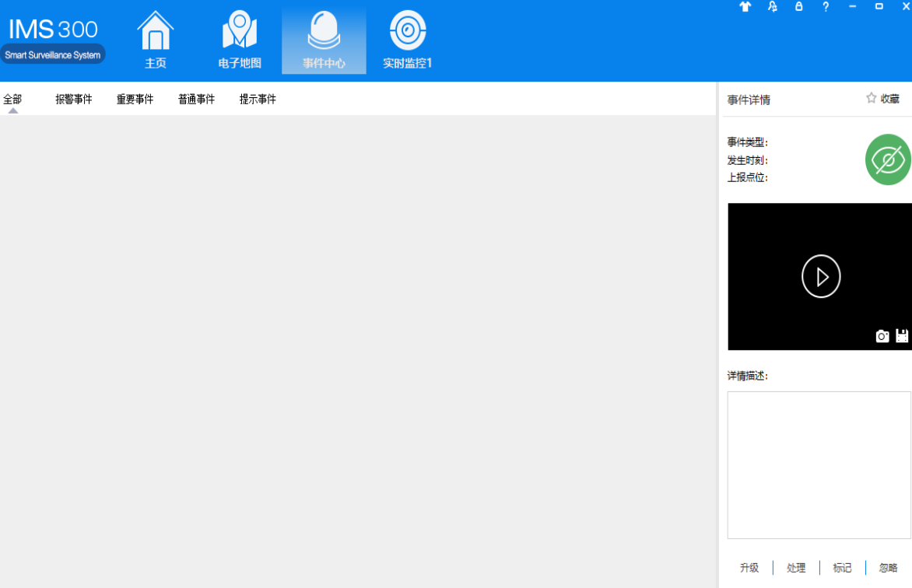The height and width of the screenshot is (588, 912).
Task: Switch to the 报警事件 tab
Action: [x=74, y=99]
